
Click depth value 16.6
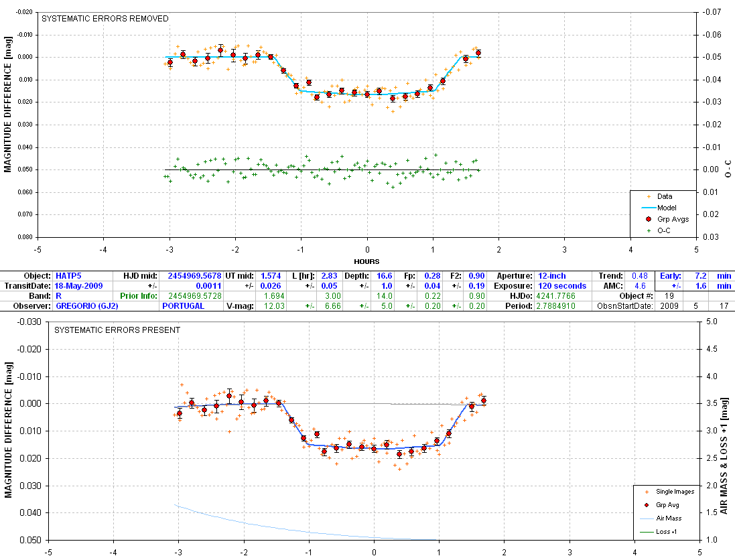click(385, 276)
